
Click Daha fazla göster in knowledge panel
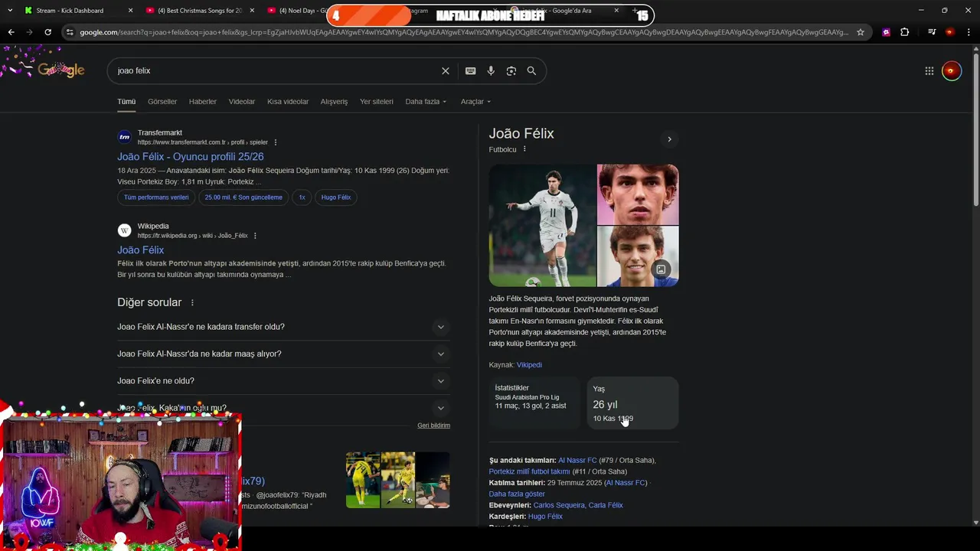[x=517, y=494]
